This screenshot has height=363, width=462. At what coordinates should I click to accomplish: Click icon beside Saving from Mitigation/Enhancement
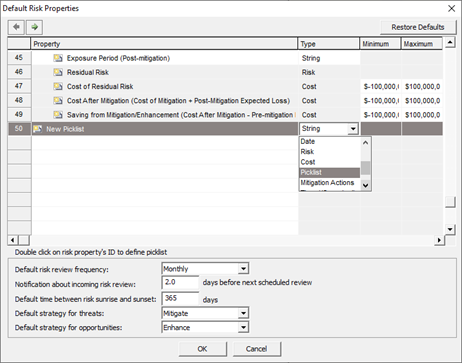(58, 115)
